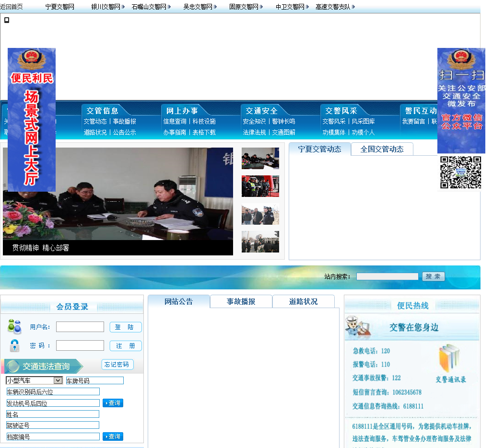Open the 风采图库 link
Screen dimensions: 493x448
click(363, 121)
